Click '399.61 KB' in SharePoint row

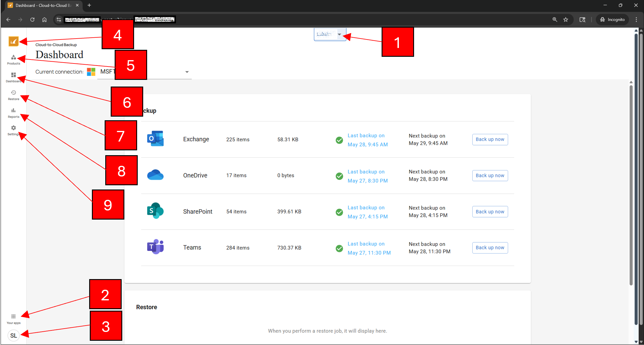coord(289,211)
